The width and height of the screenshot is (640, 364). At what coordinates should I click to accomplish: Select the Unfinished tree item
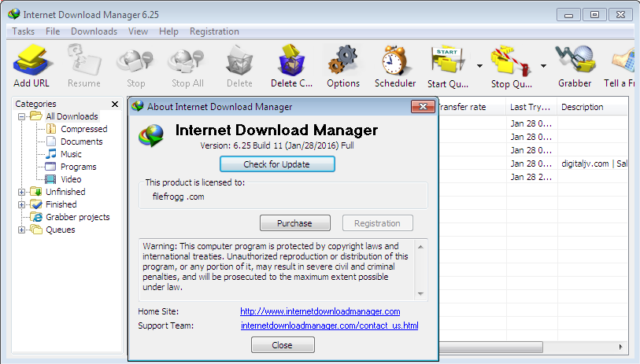[65, 192]
